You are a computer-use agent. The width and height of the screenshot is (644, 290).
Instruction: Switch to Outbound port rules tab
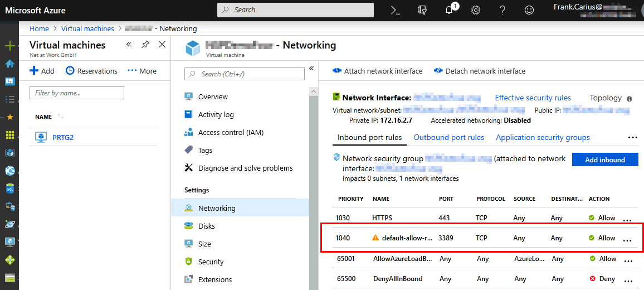449,137
